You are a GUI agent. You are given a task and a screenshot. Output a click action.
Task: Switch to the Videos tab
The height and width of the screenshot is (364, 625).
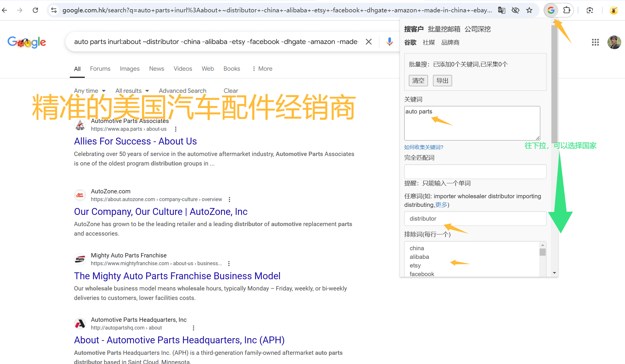tap(183, 69)
